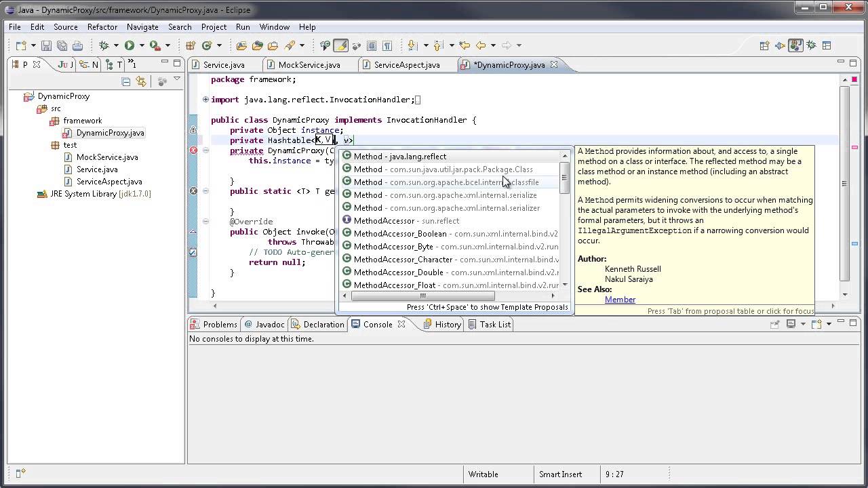Switch to the ServiceAspect.java editor tab
Screen dimensions: 868x488
tap(407, 64)
